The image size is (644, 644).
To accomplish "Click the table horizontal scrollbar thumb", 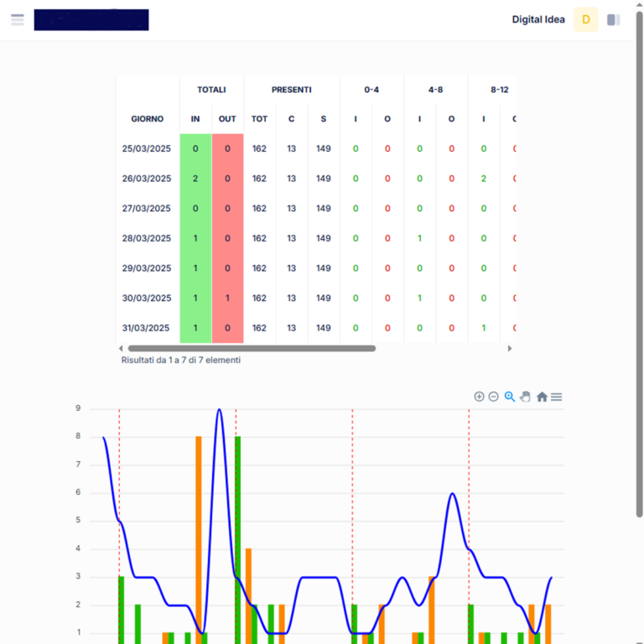I will point(252,348).
